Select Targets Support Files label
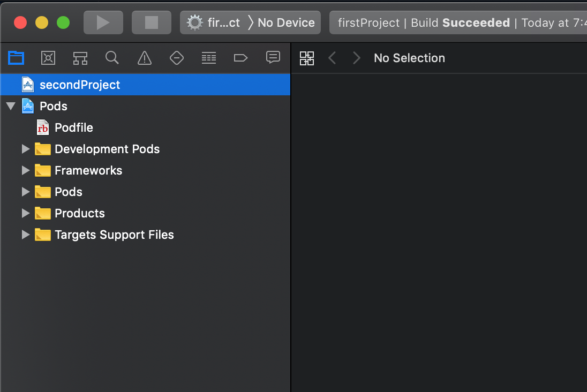 coord(114,235)
